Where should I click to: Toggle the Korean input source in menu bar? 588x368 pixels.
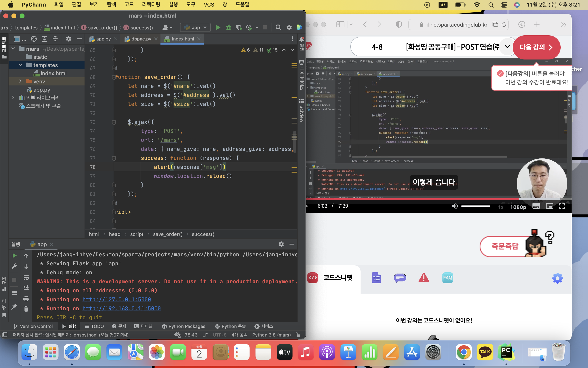[x=443, y=5]
